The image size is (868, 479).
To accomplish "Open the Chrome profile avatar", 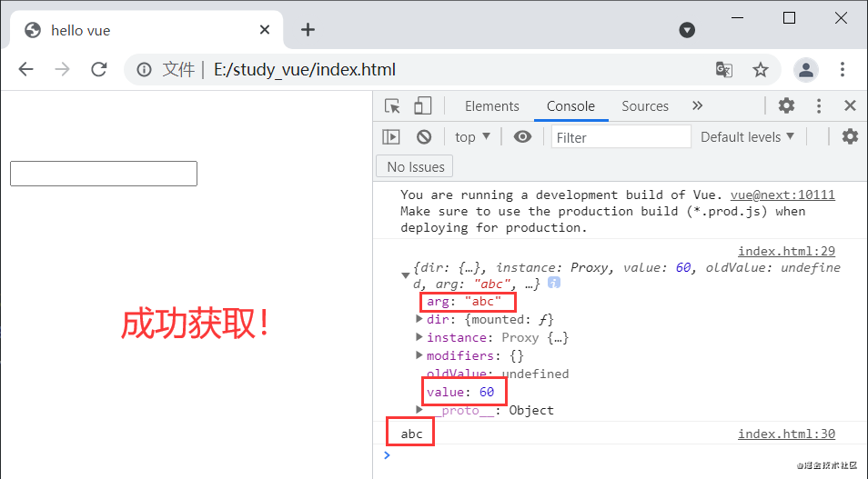I will [806, 70].
